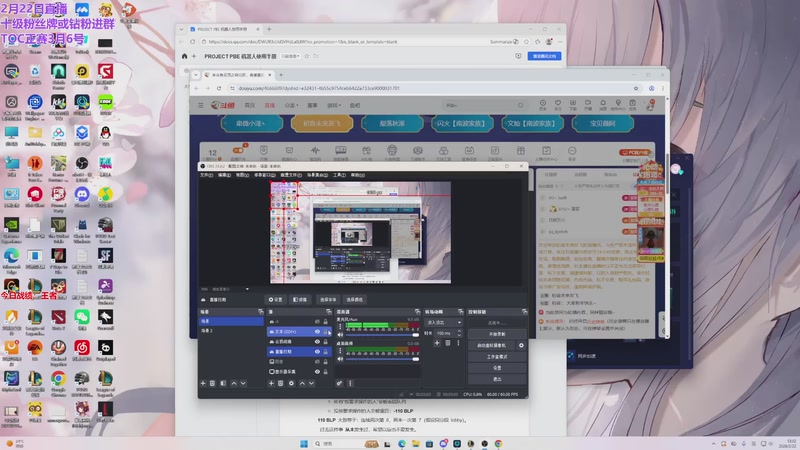Open Mic/Aux channel three-dot options
Image resolution: width=800 pixels, height=450 pixels.
click(x=340, y=327)
